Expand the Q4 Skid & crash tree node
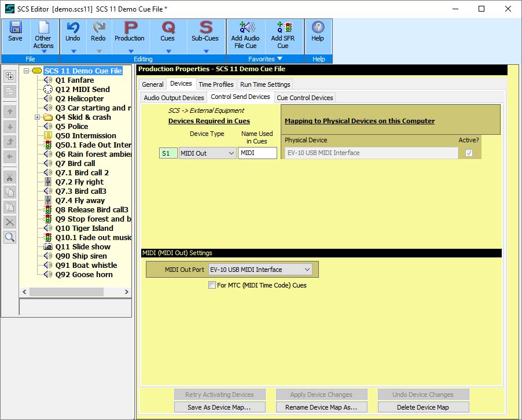The width and height of the screenshot is (522, 420). (x=38, y=117)
